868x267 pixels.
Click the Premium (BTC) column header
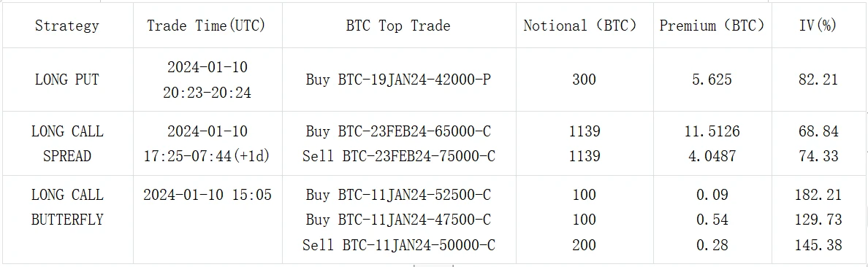(x=713, y=26)
